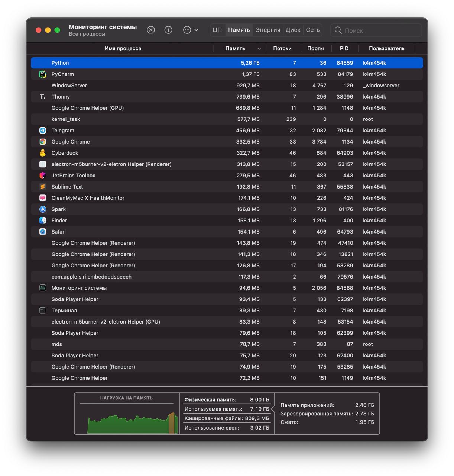Focus the Поиск search field
This screenshot has width=454, height=476.
coord(376,30)
